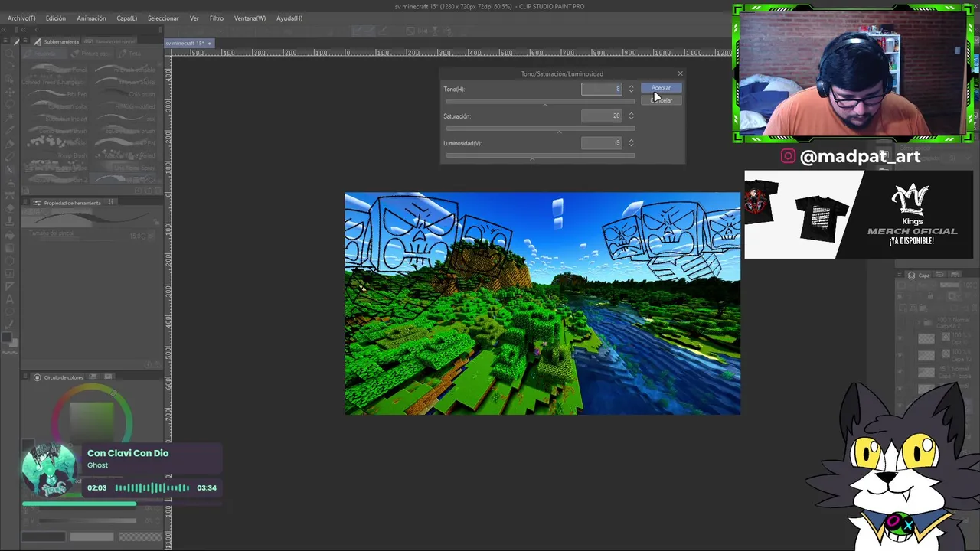Open the Filtro menu
The height and width of the screenshot is (551, 980).
[217, 18]
